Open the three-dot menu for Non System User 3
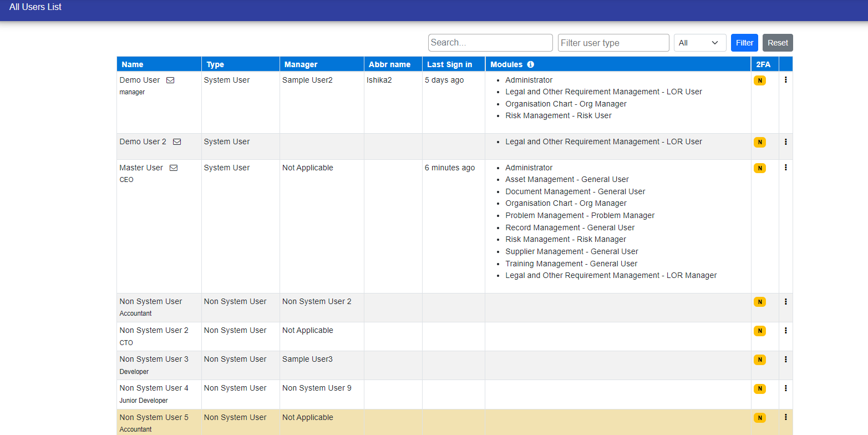 (785, 359)
